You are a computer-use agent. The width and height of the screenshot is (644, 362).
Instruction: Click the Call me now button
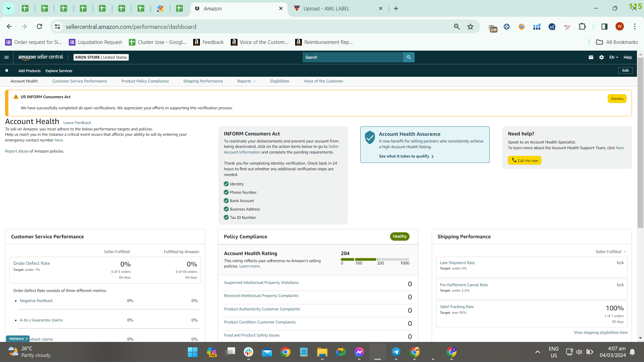coord(525,161)
